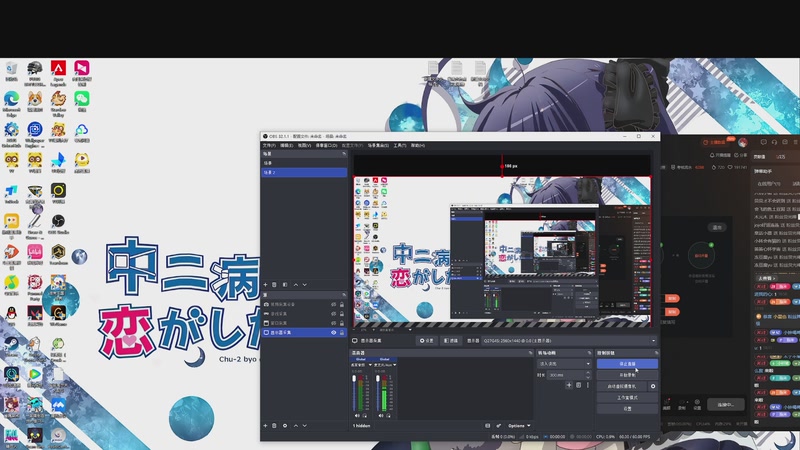Open the display selection dropdown Q27G4S
Viewport: 800px width, 450px height.
(569, 341)
